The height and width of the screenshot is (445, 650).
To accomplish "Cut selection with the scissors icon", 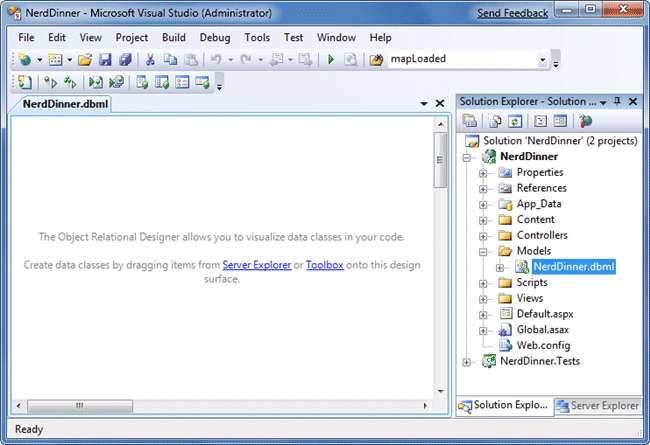I will (x=150, y=60).
